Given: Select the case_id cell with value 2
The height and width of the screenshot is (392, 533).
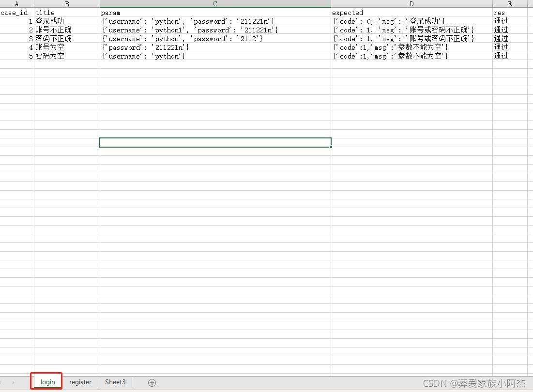Looking at the screenshot, I should coord(16,30).
